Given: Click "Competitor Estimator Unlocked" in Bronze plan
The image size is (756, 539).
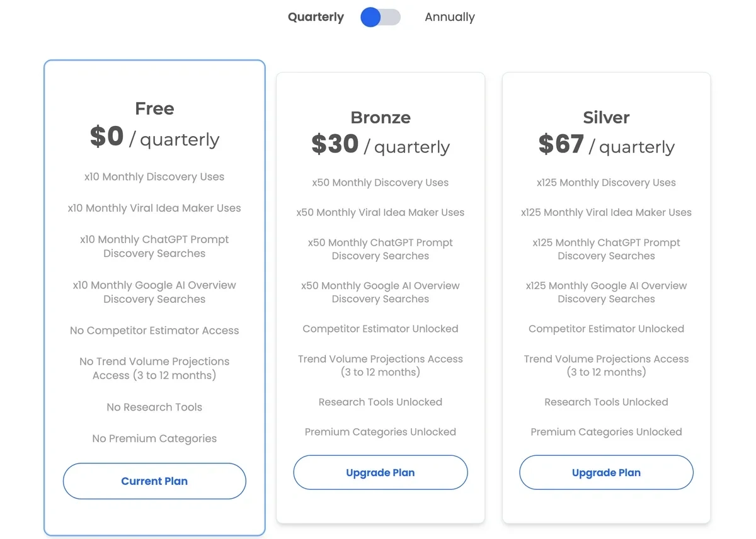Looking at the screenshot, I should [381, 329].
